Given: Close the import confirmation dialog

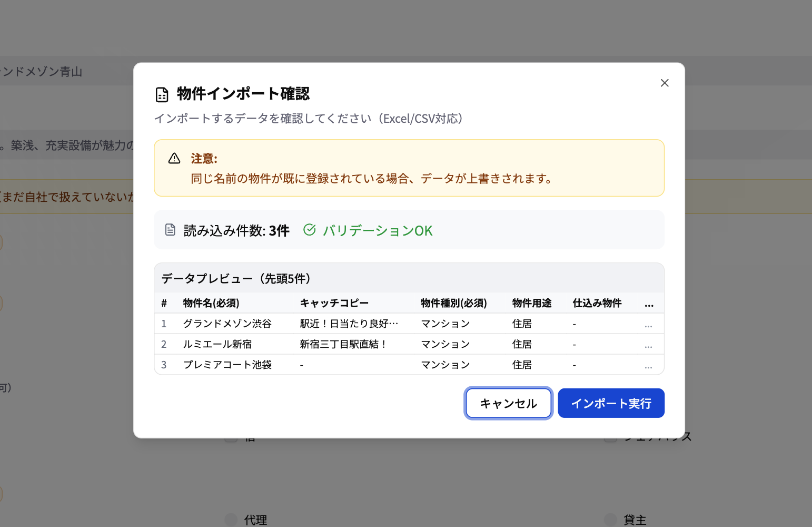Looking at the screenshot, I should point(664,83).
